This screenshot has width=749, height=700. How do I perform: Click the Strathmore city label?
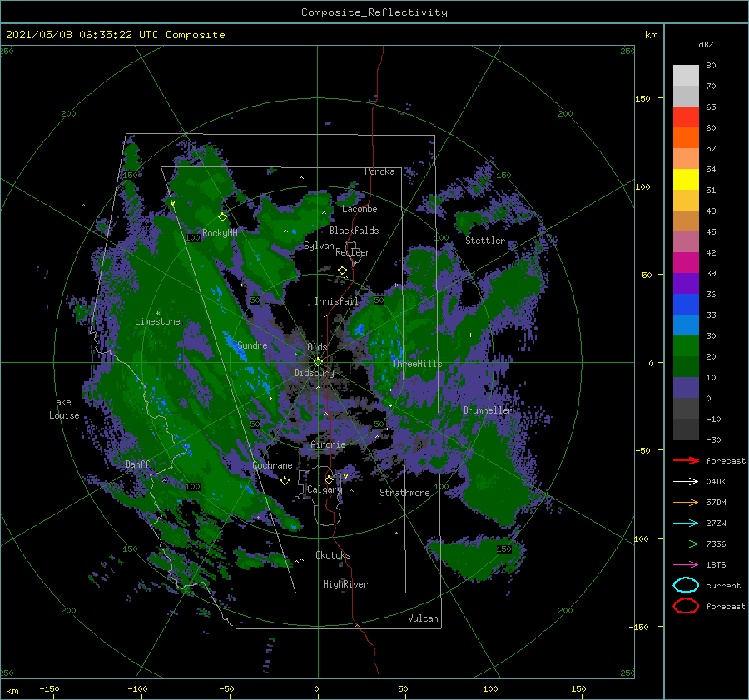[404, 493]
